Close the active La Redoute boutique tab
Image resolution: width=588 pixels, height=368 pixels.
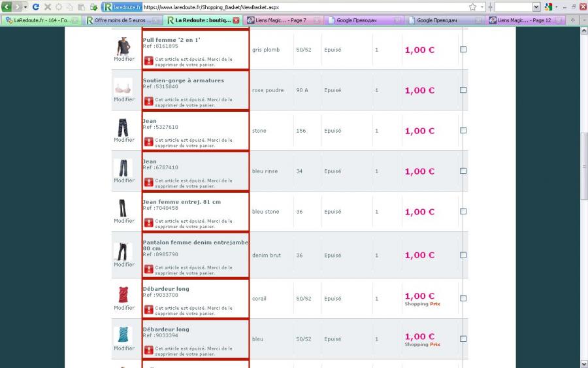236,20
